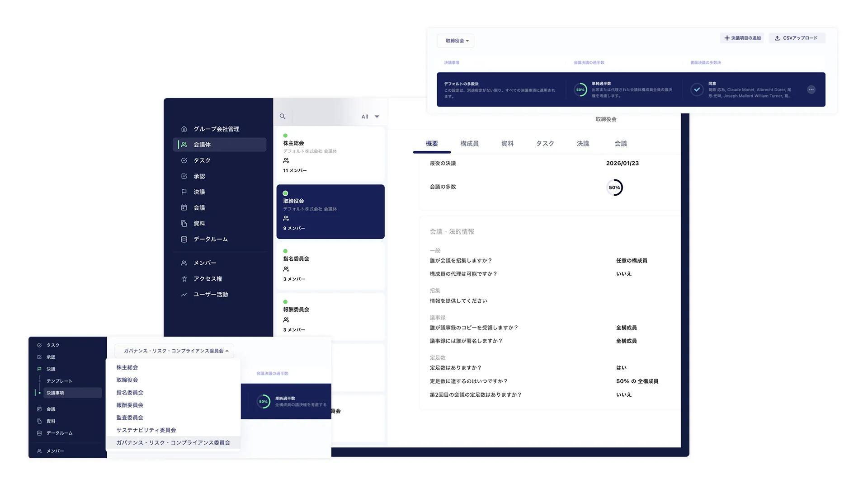Click the search magnifier icon

coord(283,117)
